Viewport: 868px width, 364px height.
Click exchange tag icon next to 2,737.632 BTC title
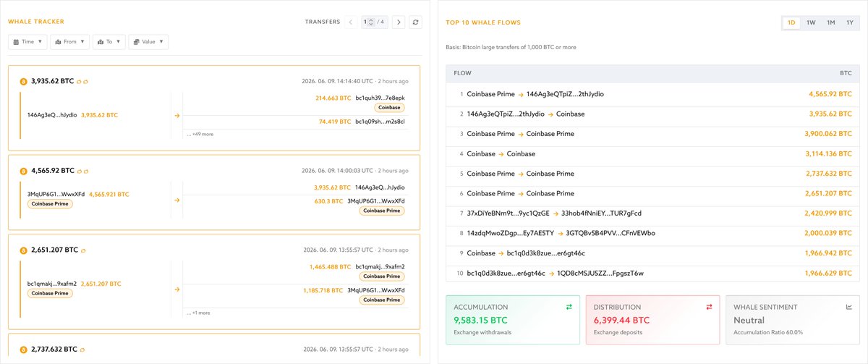tap(82, 349)
